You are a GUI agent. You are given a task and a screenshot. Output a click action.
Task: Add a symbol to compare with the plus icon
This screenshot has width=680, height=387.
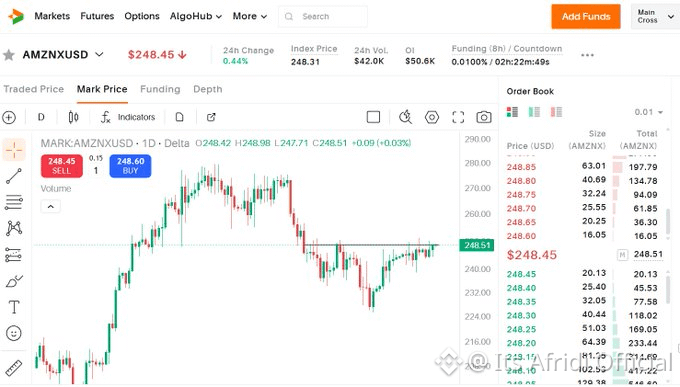pos(9,117)
